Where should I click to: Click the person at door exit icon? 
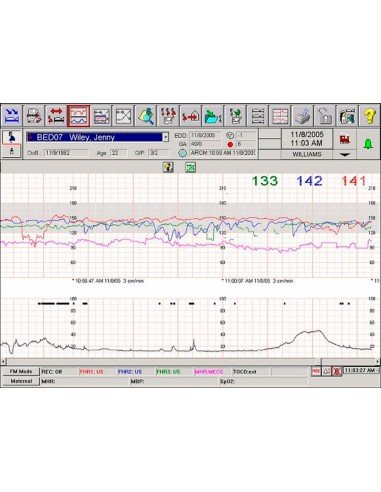coord(347,116)
